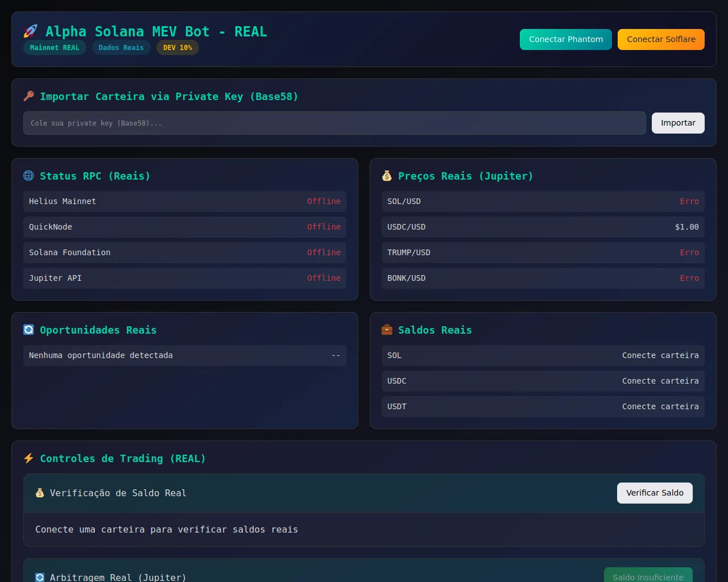
Task: Click the Status RPC (Reais) heading
Action: coord(95,176)
